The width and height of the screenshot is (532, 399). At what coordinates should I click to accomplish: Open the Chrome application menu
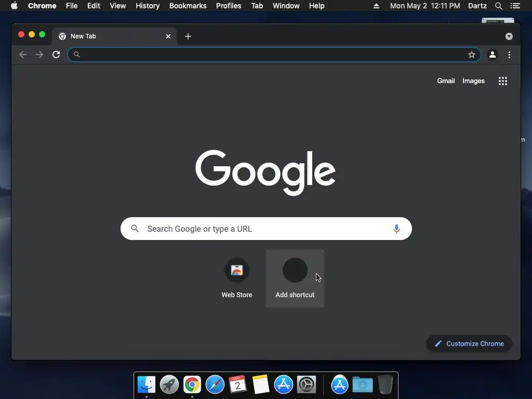point(42,6)
